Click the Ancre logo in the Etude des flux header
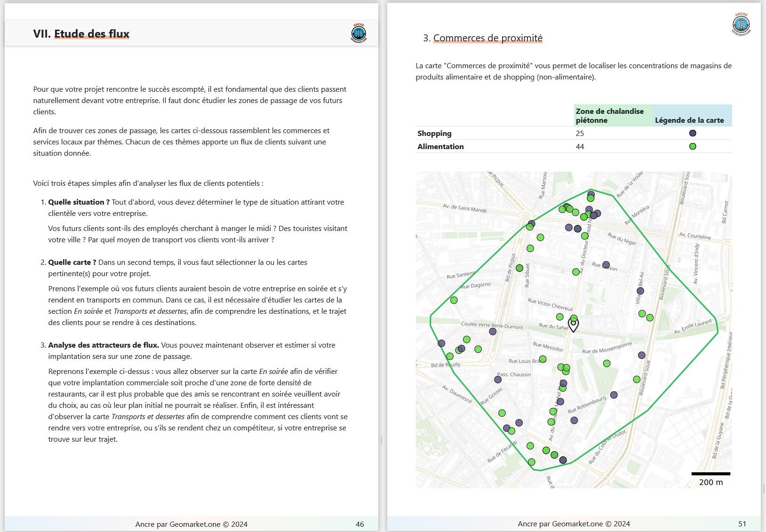 point(359,33)
